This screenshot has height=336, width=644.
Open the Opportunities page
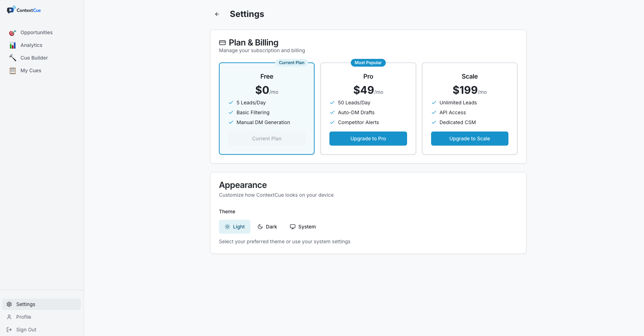(36, 32)
